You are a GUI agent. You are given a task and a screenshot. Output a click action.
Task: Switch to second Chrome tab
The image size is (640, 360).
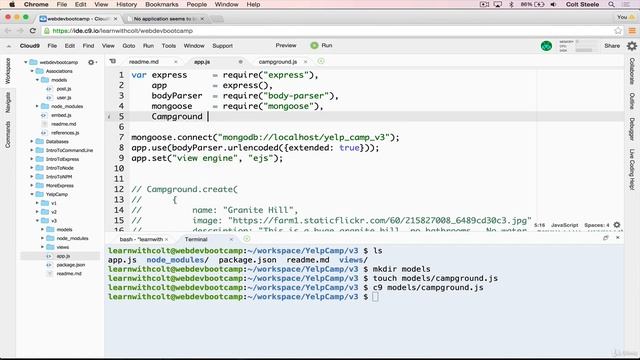tap(164, 19)
